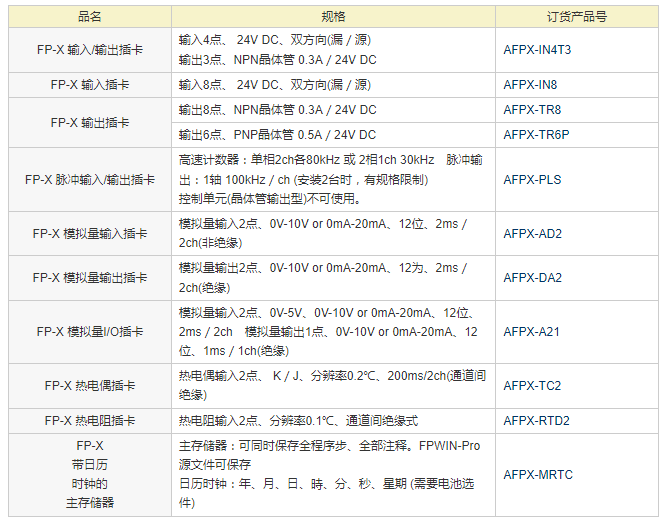Click the FP-X 热电阻插卡 name cell

89,421
